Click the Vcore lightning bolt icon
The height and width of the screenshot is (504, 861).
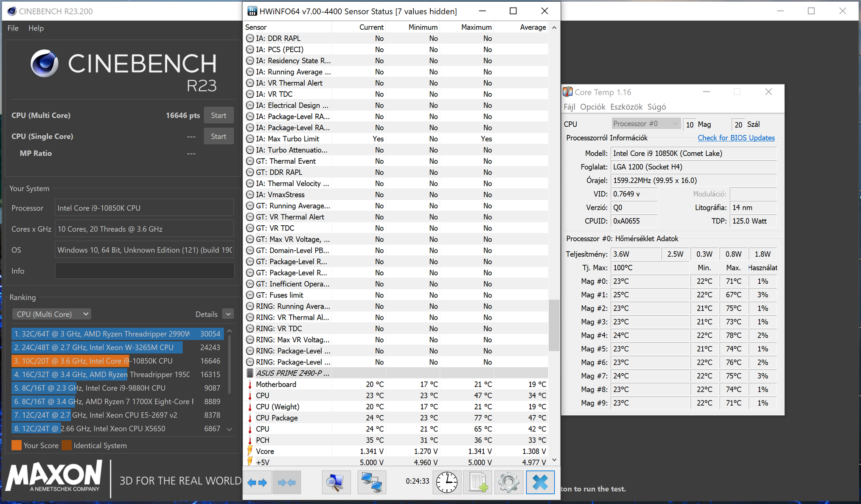pos(250,451)
